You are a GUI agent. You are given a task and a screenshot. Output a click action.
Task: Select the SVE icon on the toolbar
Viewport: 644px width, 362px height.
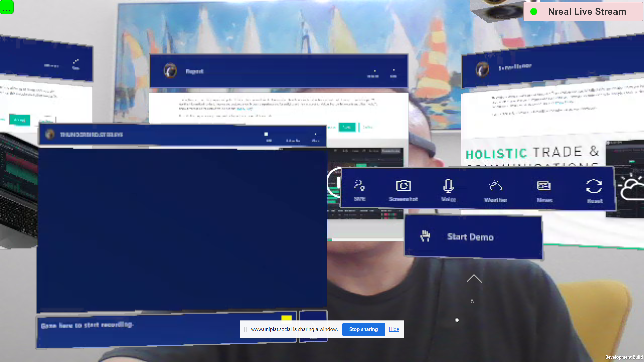[x=359, y=185]
